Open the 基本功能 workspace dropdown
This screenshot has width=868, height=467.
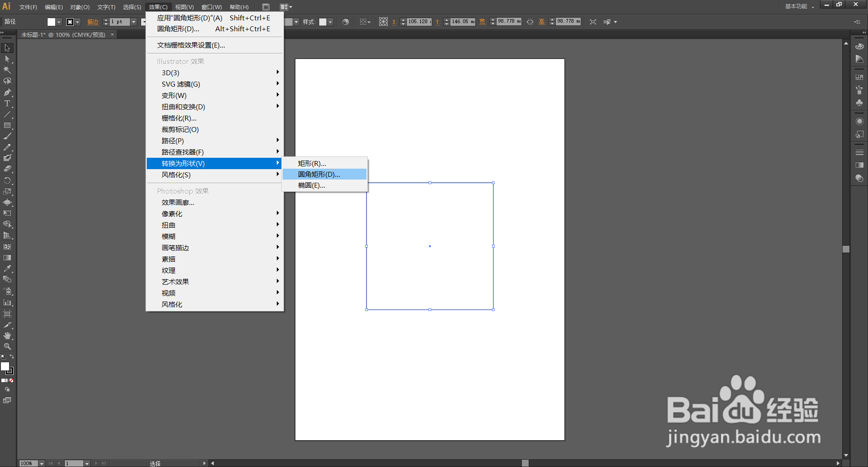(800, 6)
